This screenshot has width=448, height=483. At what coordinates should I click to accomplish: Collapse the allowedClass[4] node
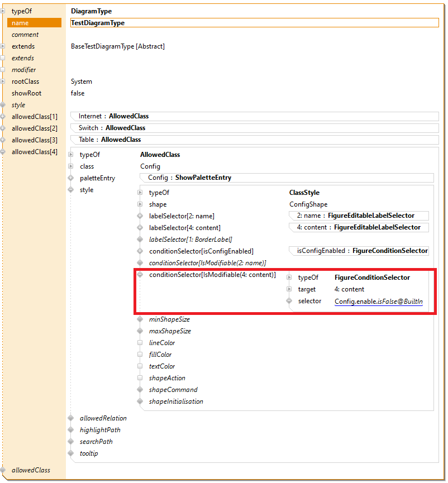(x=3, y=152)
